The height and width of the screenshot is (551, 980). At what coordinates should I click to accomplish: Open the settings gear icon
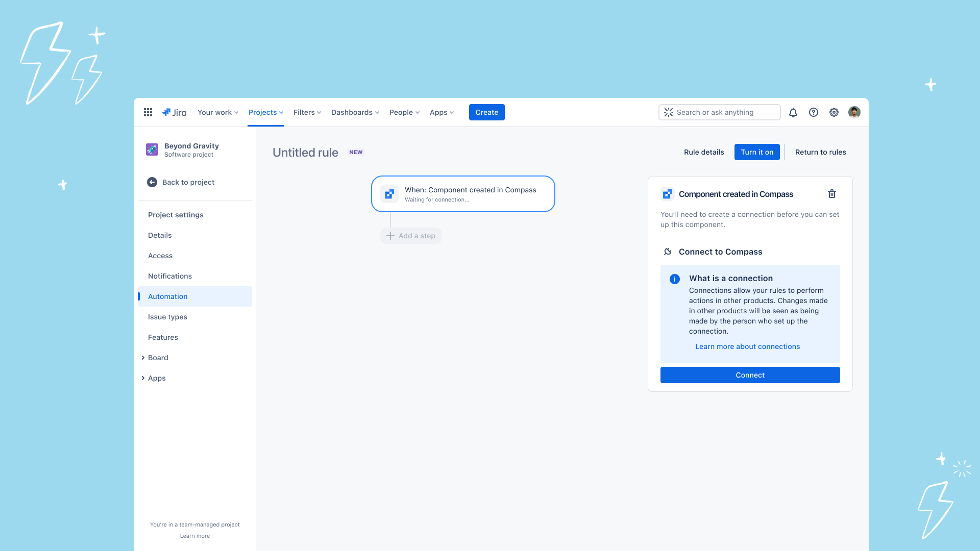coord(834,112)
